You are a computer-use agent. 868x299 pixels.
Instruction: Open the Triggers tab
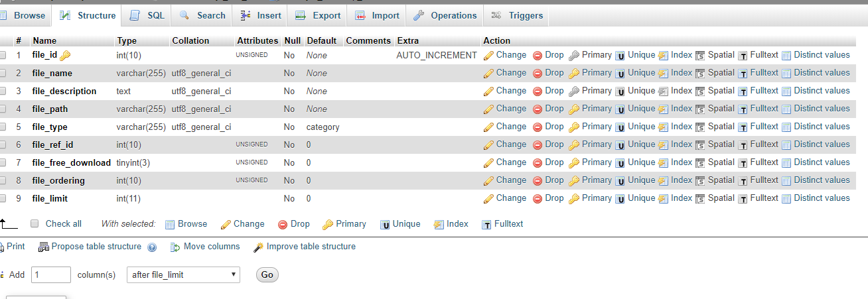517,15
